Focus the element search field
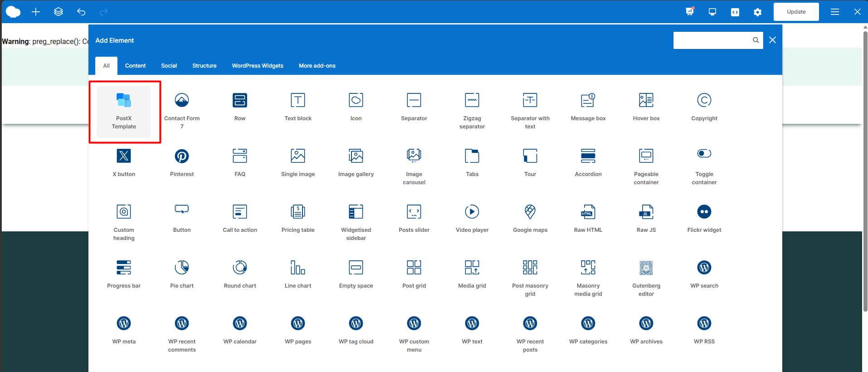 point(718,40)
